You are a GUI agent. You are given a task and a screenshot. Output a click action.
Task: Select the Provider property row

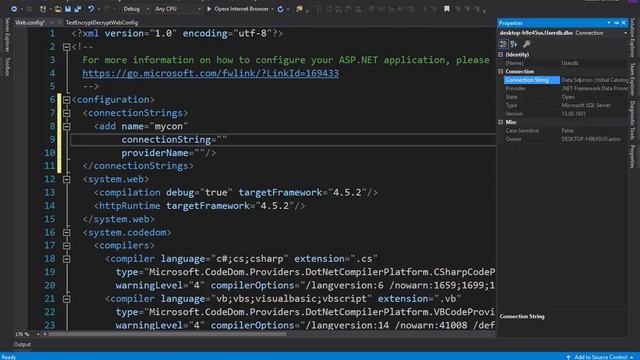(566, 89)
